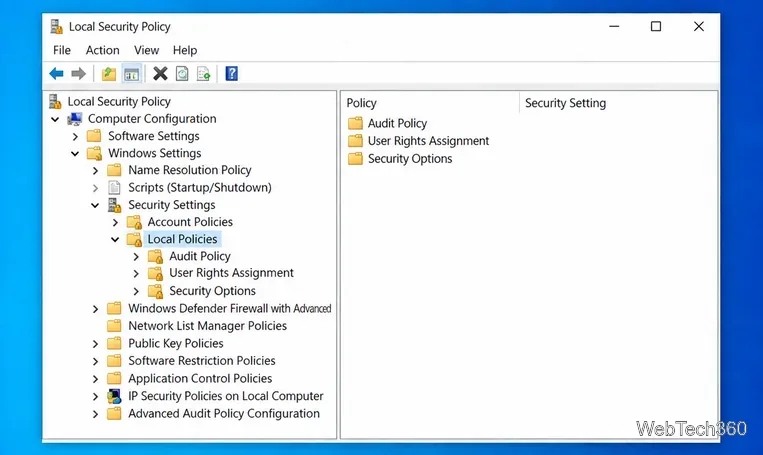Expand the Software Settings node

click(75, 137)
